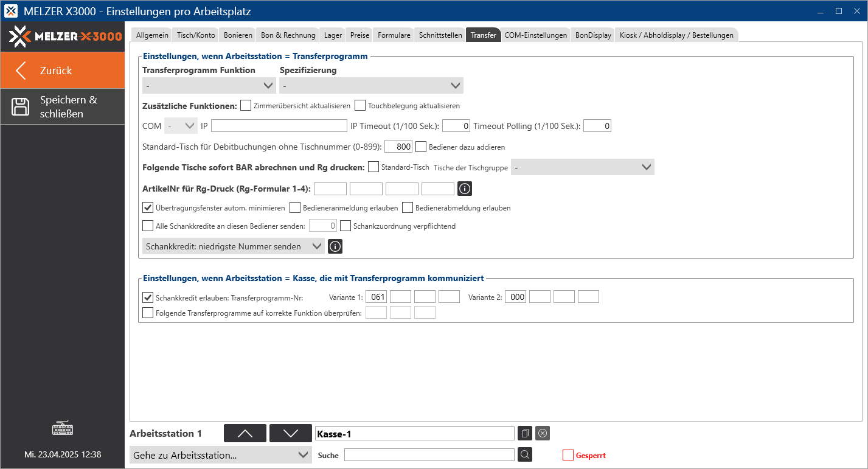The width and height of the screenshot is (868, 469).
Task: Click the Timeout Polling value field
Action: tap(597, 126)
